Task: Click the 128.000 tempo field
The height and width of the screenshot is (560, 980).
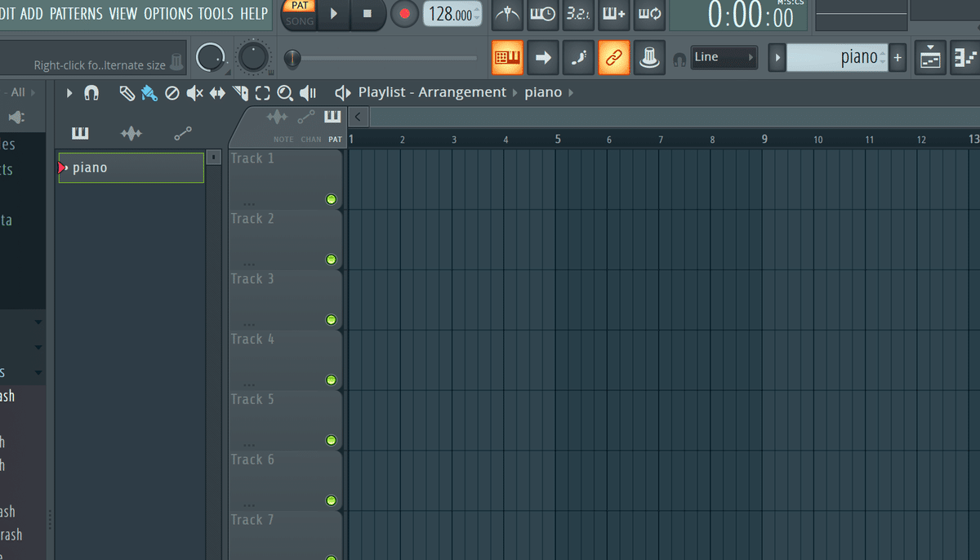Action: pyautogui.click(x=452, y=14)
